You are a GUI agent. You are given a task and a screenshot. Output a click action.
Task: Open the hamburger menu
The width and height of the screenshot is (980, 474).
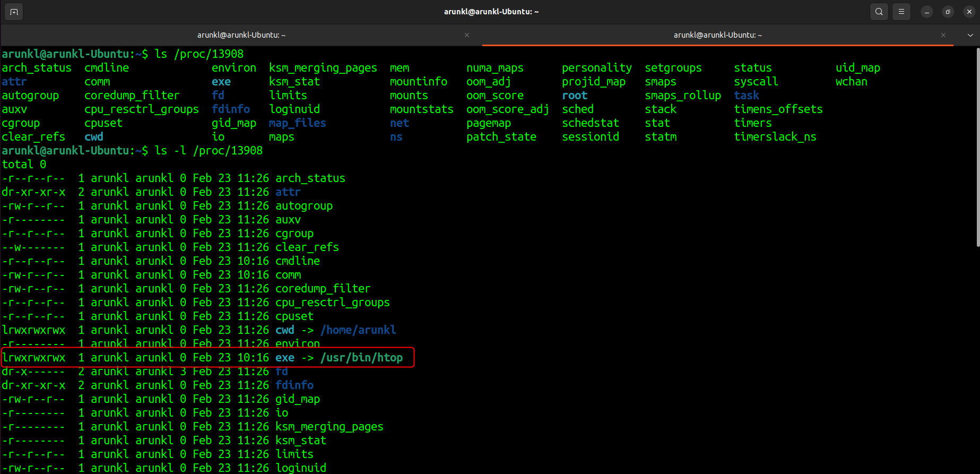click(901, 12)
